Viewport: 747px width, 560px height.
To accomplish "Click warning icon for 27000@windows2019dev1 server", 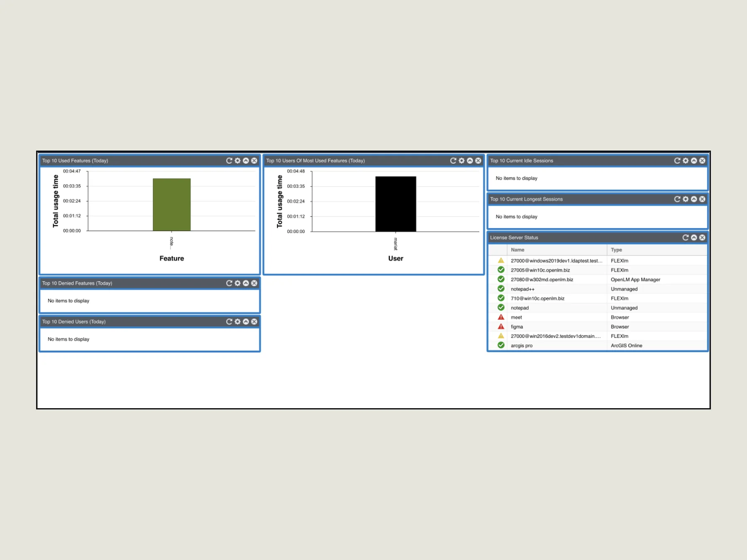I will (x=501, y=261).
